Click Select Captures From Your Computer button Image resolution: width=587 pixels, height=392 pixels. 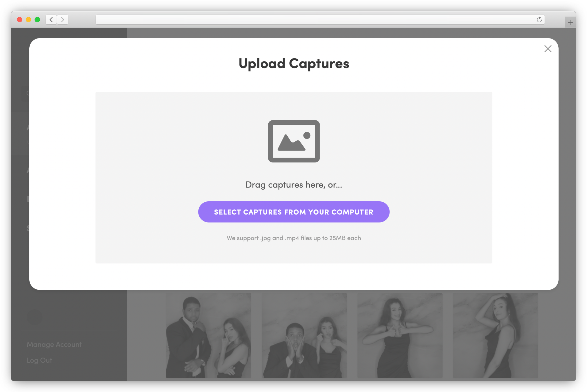294,212
